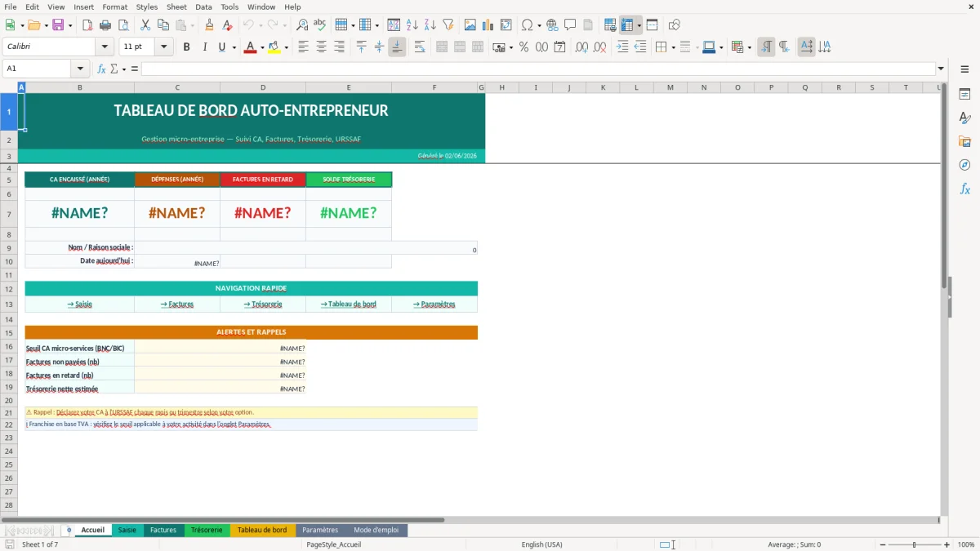Open the Sheet menu
The image size is (980, 551).
(x=176, y=7)
